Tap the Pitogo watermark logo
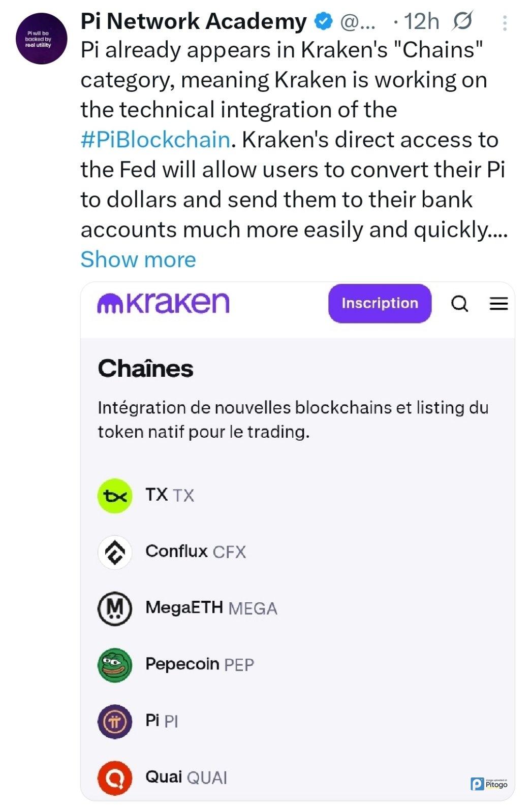Viewport: 531px width, 812px height. coord(489,784)
